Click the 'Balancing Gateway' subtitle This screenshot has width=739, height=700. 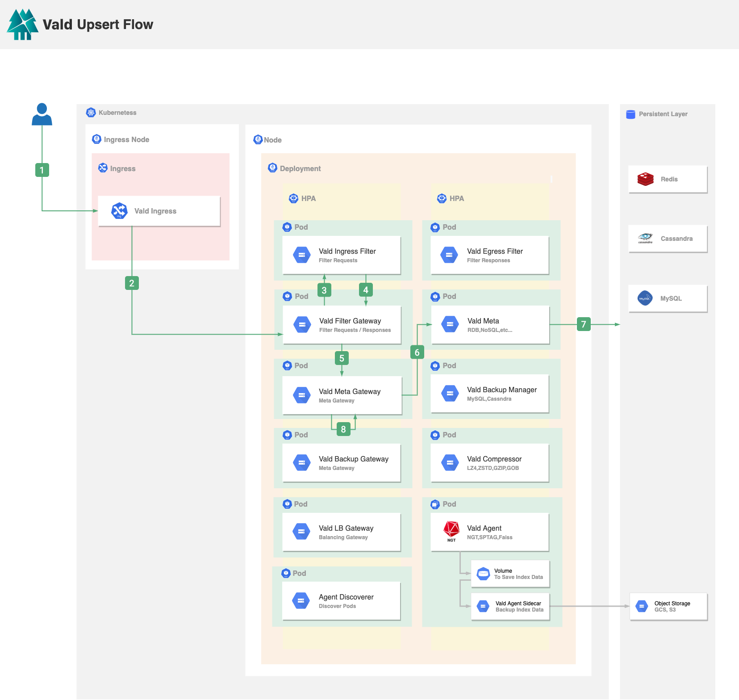point(343,537)
